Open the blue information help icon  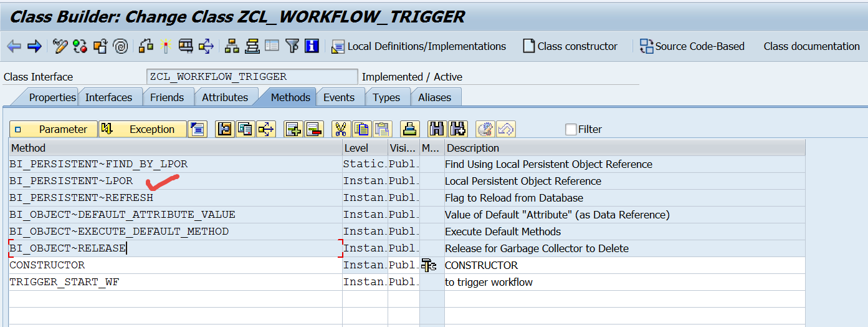tap(312, 46)
